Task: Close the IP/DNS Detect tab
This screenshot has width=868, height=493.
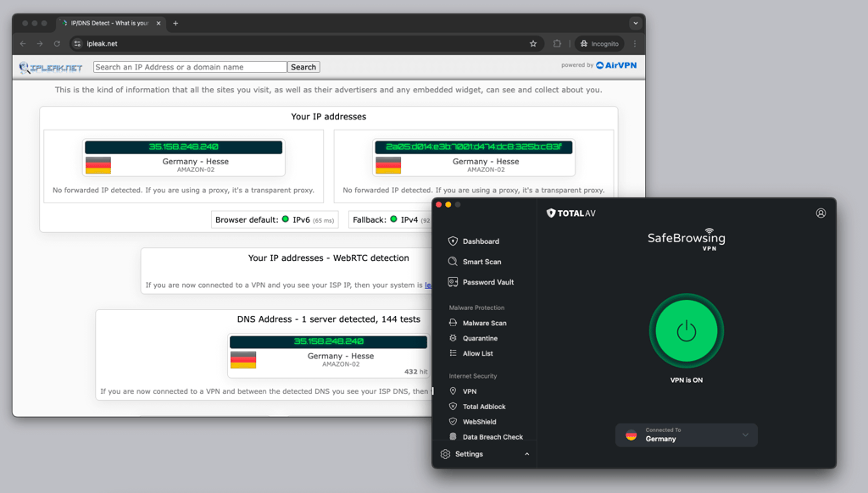Action: [x=159, y=23]
